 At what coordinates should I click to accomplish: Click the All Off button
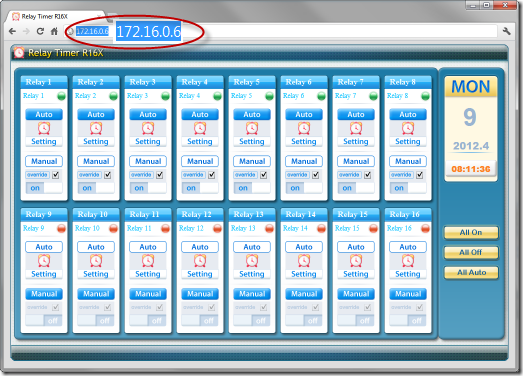[x=471, y=253]
